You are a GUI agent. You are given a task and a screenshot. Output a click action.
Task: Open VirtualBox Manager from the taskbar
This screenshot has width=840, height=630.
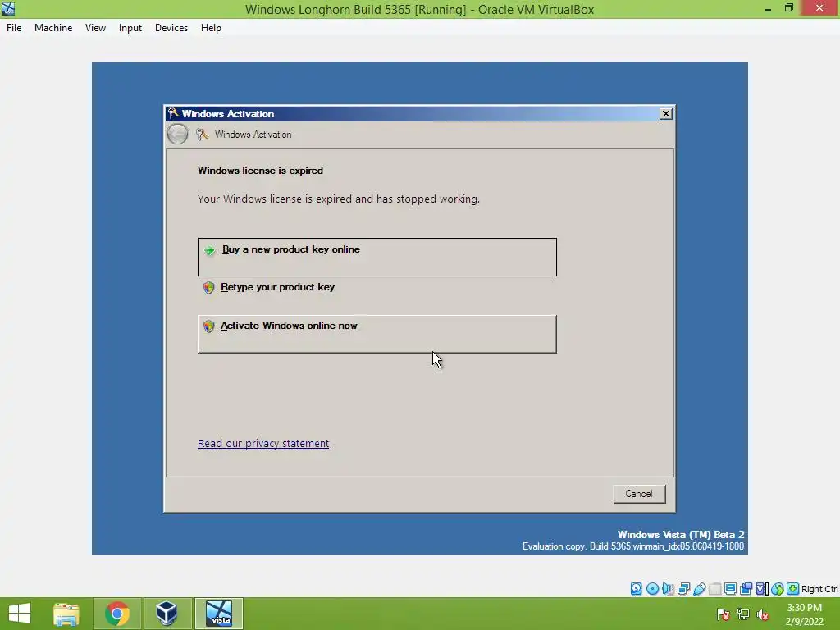point(167,614)
